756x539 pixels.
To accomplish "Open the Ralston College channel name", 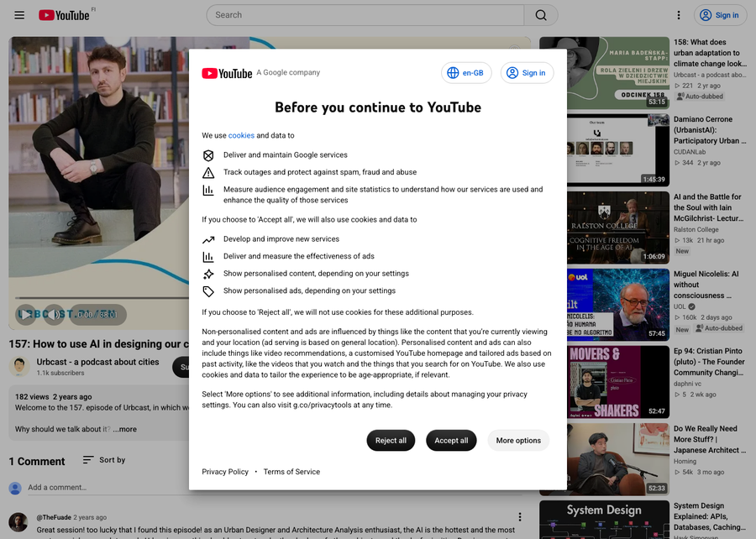I will click(x=696, y=229).
